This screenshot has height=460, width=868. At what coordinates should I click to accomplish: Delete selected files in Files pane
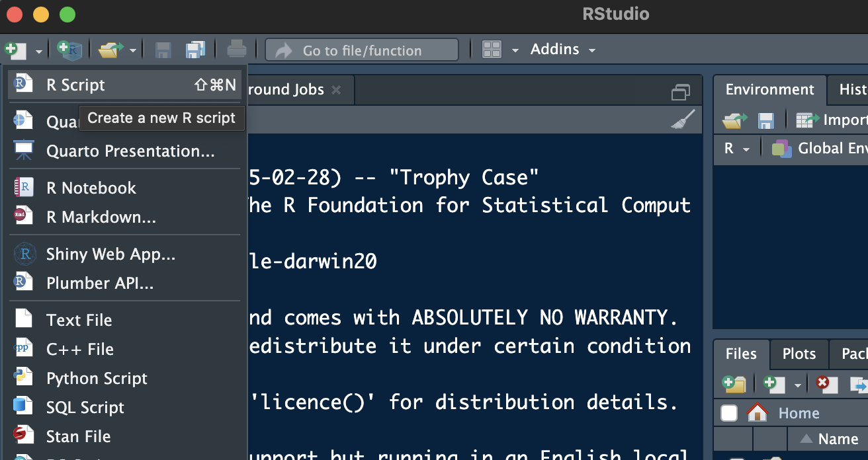click(826, 383)
